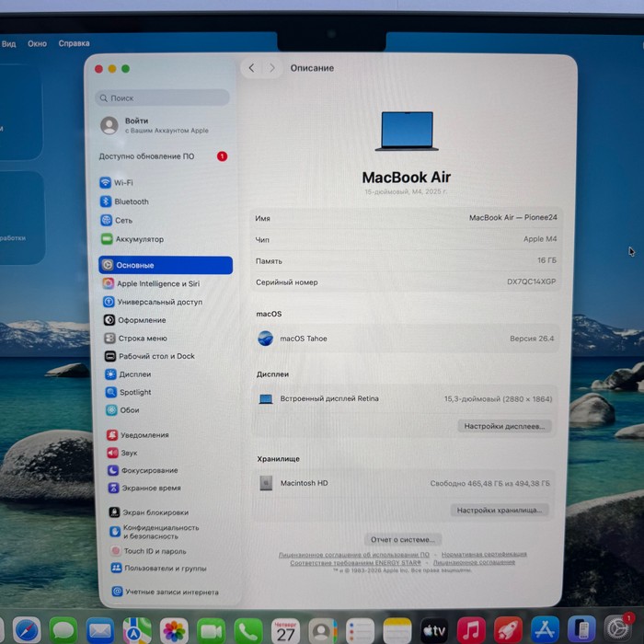This screenshot has height=644, width=644.
Task: Open iPhone Mirroring from the Dock
Action: (581, 629)
